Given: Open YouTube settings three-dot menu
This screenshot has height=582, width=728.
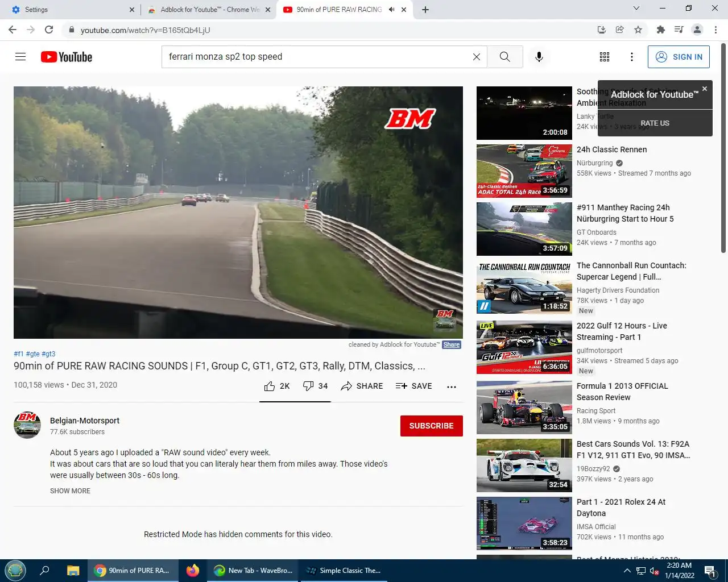Looking at the screenshot, I should pyautogui.click(x=632, y=57).
